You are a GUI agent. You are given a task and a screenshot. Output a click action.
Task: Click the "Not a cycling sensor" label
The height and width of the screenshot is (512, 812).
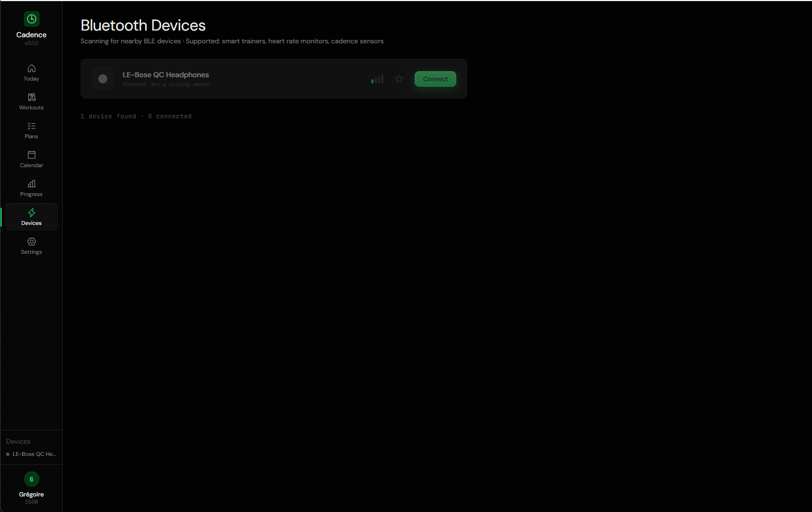tap(181, 84)
